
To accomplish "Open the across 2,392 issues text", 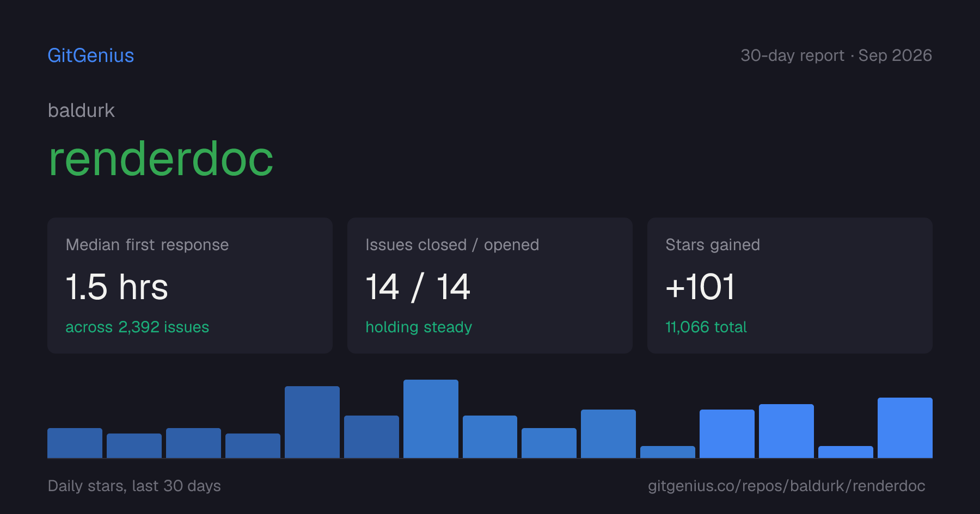I will point(137,327).
